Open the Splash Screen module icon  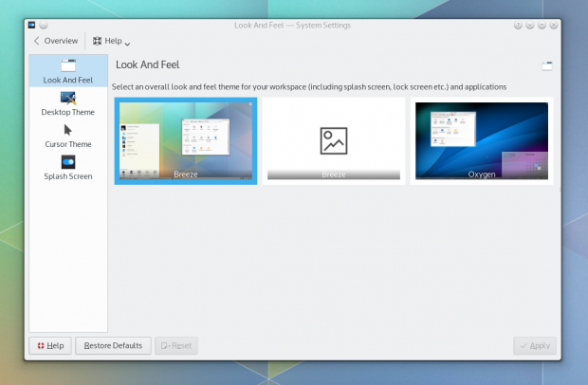coord(68,162)
